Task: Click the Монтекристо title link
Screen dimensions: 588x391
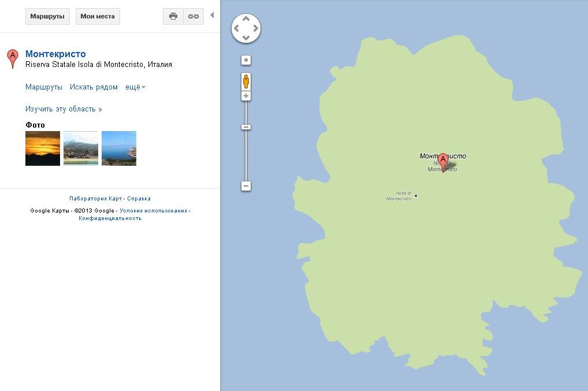Action: (55, 54)
